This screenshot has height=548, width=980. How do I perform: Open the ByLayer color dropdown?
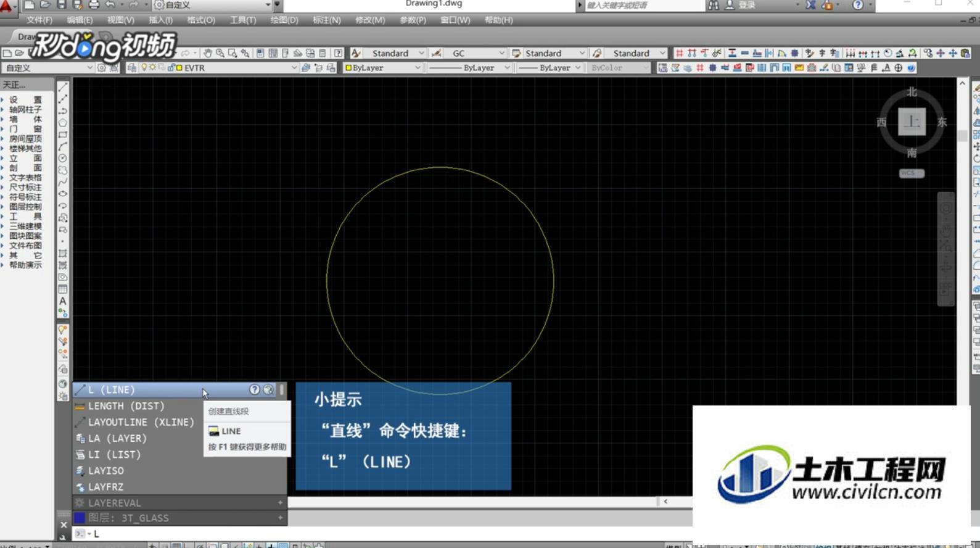pos(418,68)
